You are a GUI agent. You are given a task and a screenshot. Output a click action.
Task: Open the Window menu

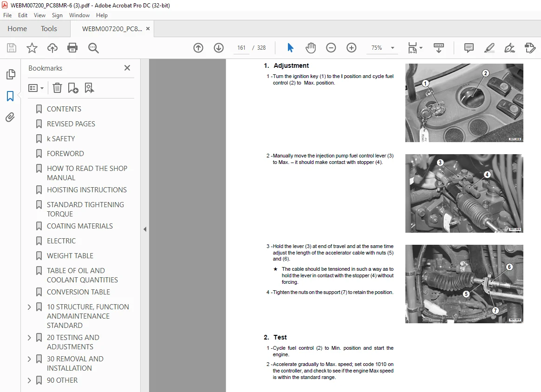pyautogui.click(x=79, y=15)
